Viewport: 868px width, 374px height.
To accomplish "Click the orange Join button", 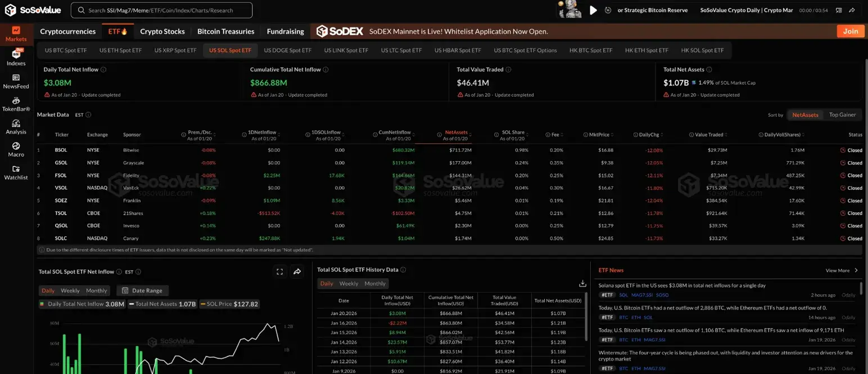I will [x=850, y=31].
